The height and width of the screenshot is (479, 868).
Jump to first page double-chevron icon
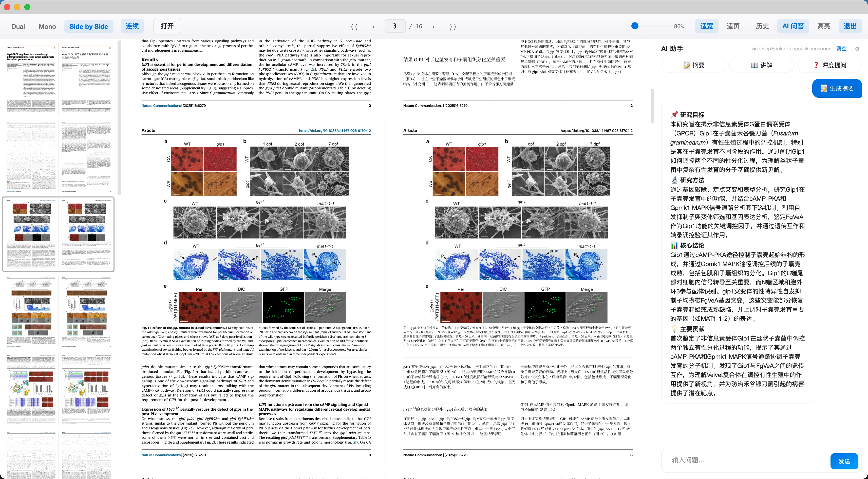point(354,26)
